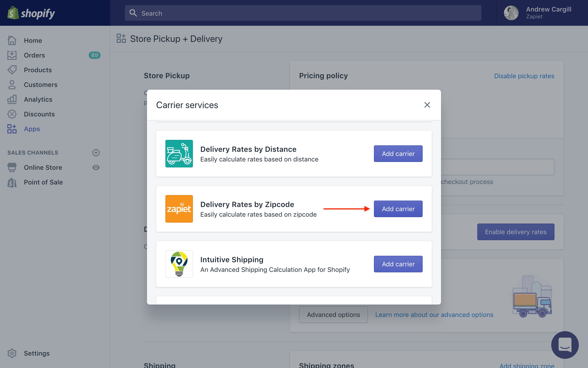Add carrier for Delivery Rates by Zipcode
588x368 pixels.
398,209
